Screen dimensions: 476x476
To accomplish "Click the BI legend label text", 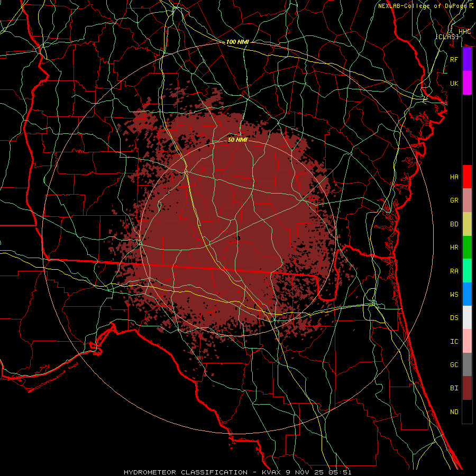I will (x=454, y=388).
